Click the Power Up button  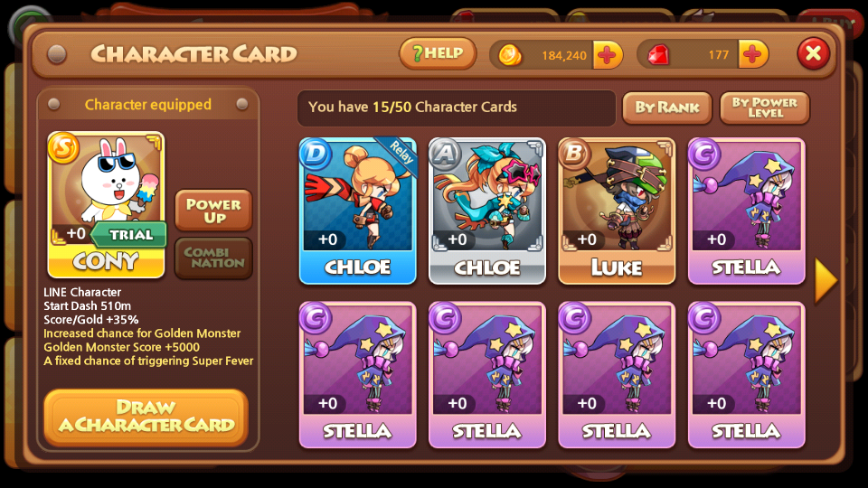[213, 211]
